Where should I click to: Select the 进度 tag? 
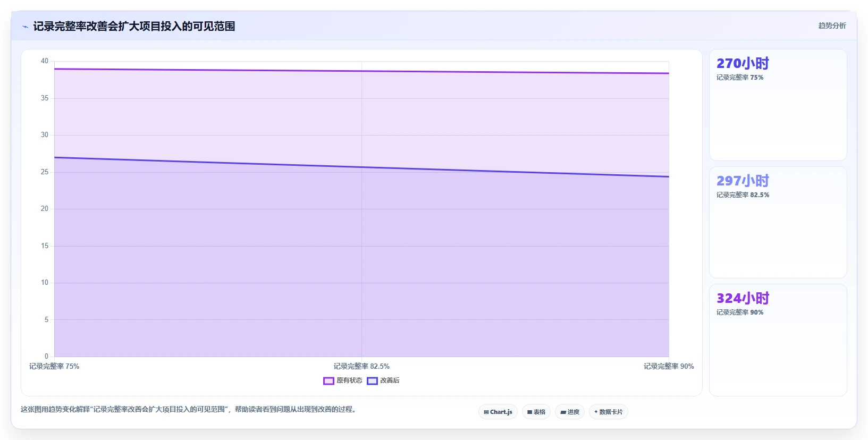click(x=570, y=412)
